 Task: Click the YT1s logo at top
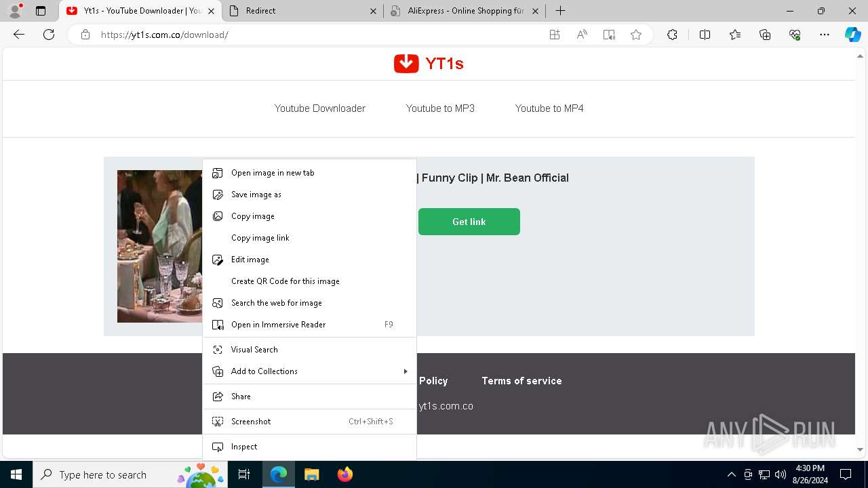coord(429,63)
